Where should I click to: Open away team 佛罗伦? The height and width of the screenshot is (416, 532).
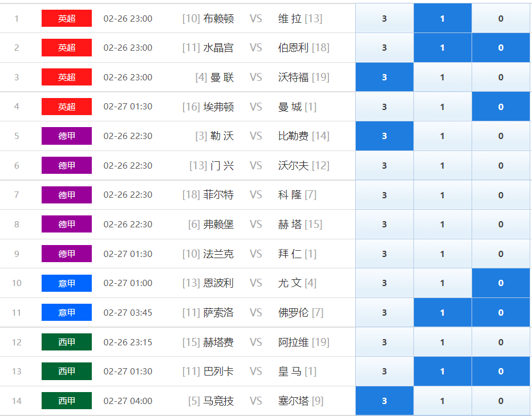pos(294,312)
